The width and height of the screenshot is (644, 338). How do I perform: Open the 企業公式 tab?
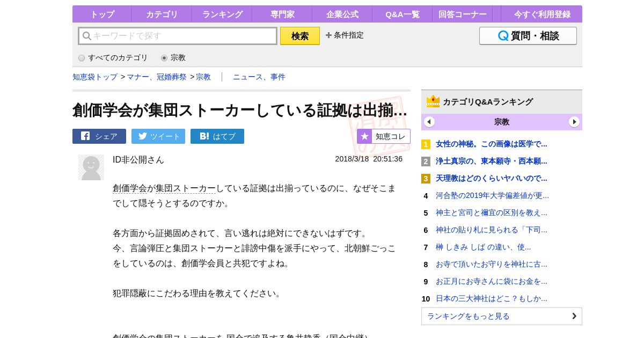(x=342, y=14)
